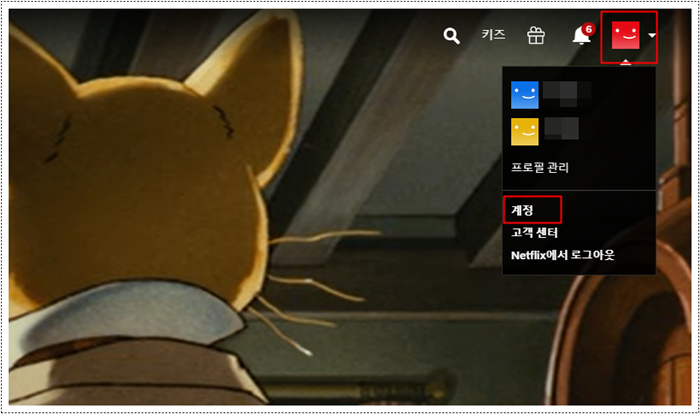The image size is (700, 414).
Task: Select 계정 from the profile menu
Action: 522,210
